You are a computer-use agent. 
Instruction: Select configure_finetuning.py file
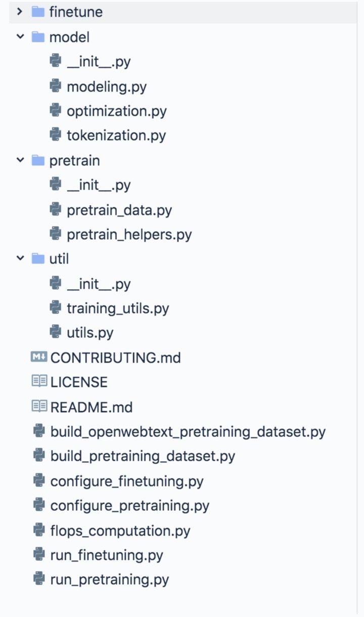click(x=127, y=480)
